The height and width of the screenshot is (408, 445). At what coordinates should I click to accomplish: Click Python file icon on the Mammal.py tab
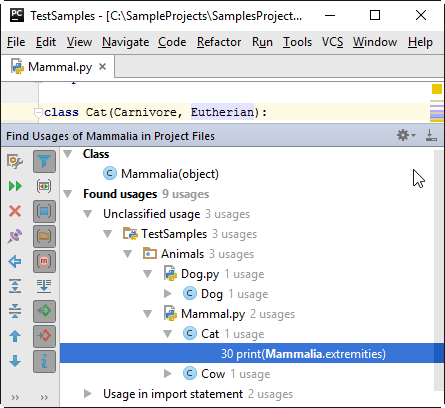(x=17, y=66)
